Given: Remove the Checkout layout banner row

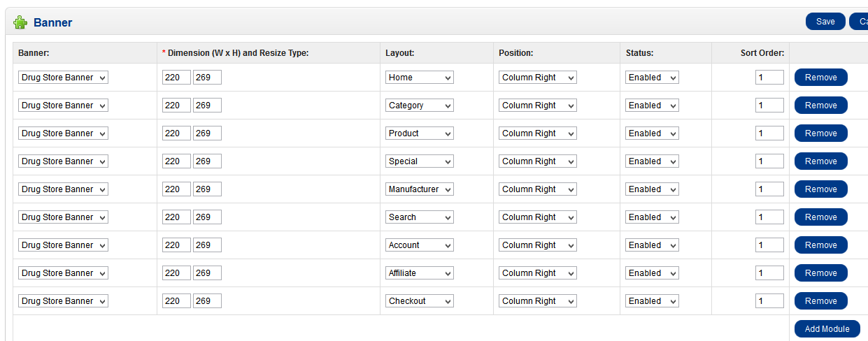Looking at the screenshot, I should (820, 301).
